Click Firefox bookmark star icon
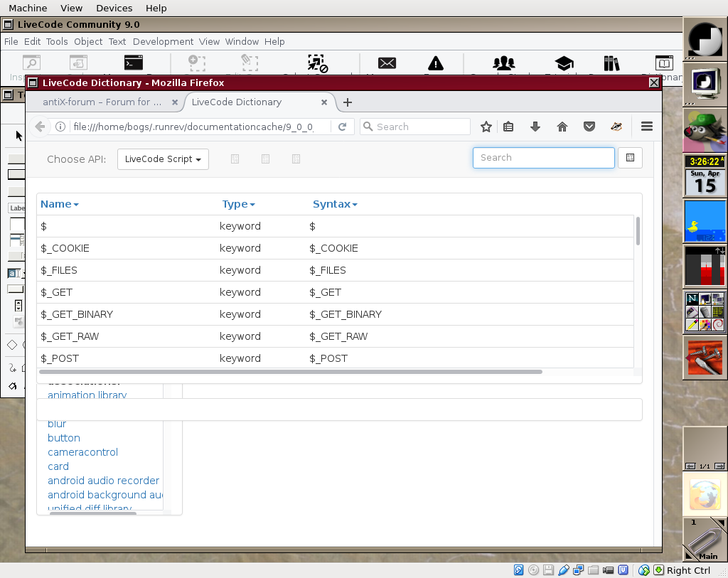 [x=486, y=127]
